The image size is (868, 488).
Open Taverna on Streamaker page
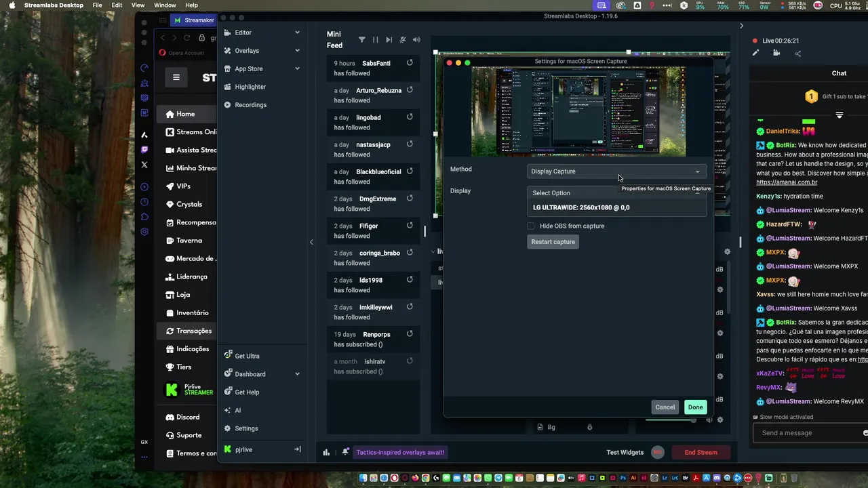pos(184,241)
